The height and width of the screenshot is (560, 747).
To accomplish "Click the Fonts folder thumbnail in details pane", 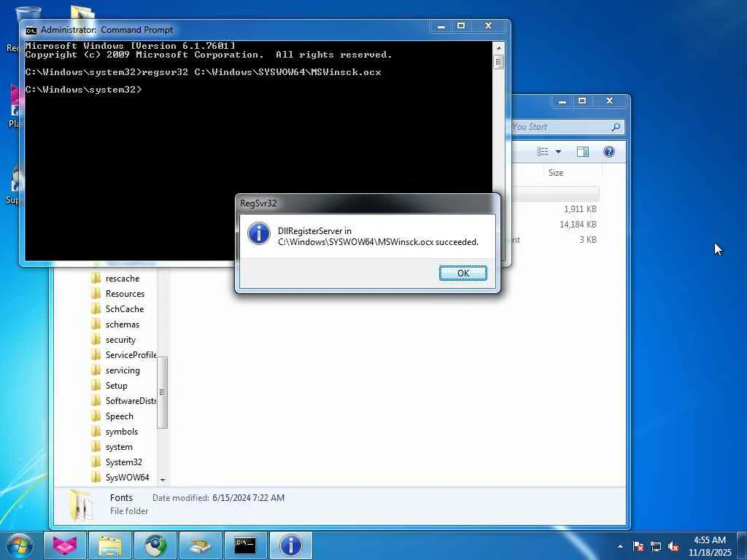I will pos(81,505).
